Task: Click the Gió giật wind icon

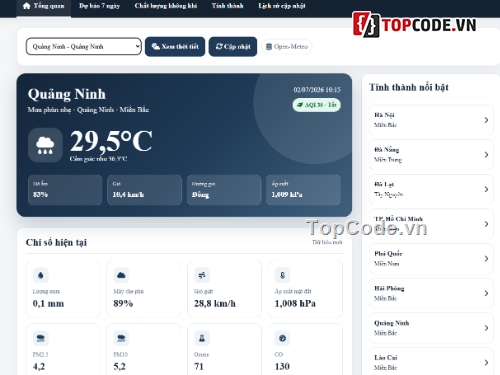Action: click(x=202, y=275)
